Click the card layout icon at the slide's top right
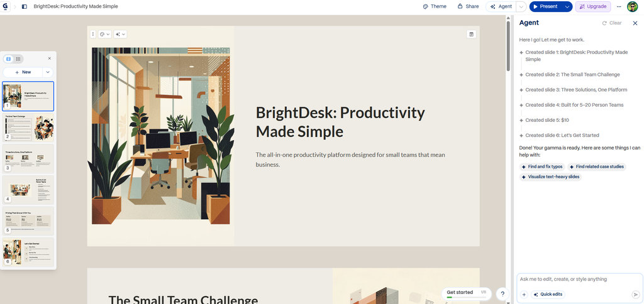 pos(472,35)
